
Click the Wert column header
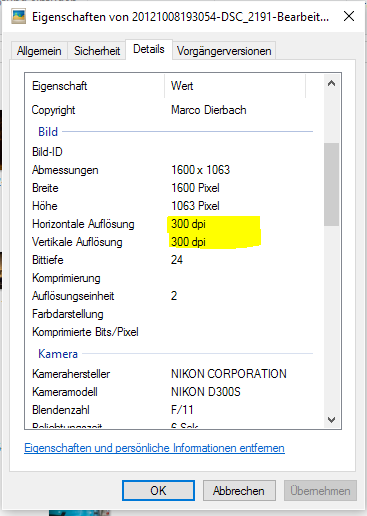point(235,86)
